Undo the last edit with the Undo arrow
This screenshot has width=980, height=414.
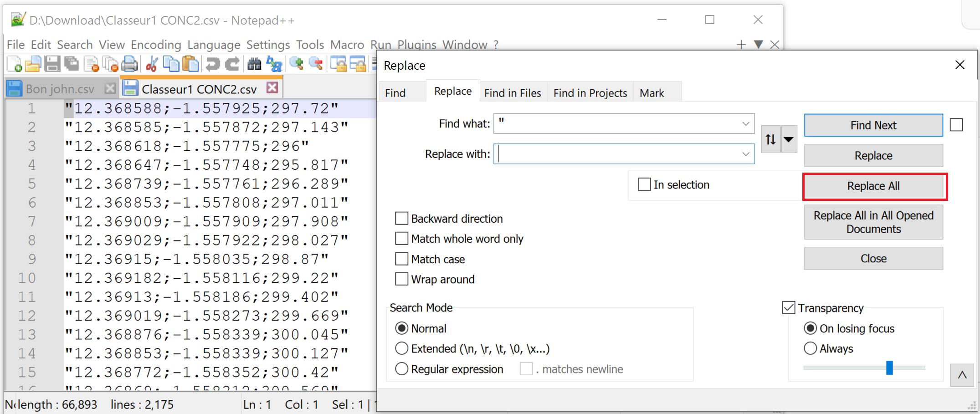click(212, 64)
